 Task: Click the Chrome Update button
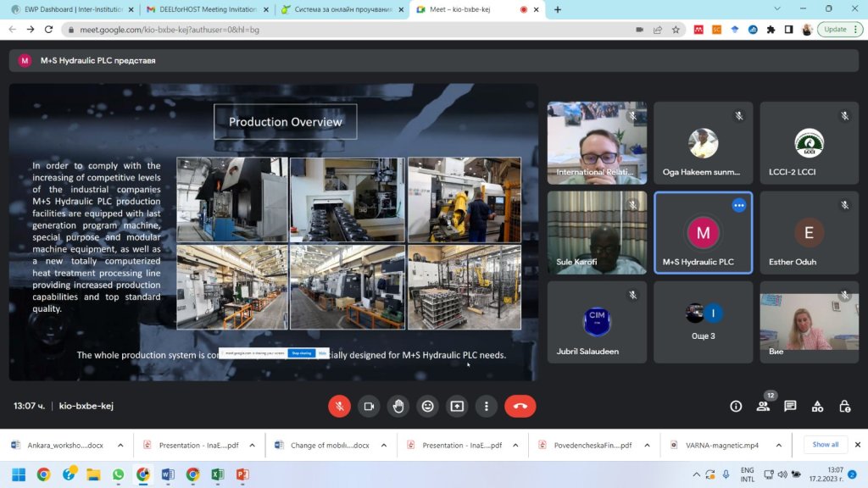point(840,30)
